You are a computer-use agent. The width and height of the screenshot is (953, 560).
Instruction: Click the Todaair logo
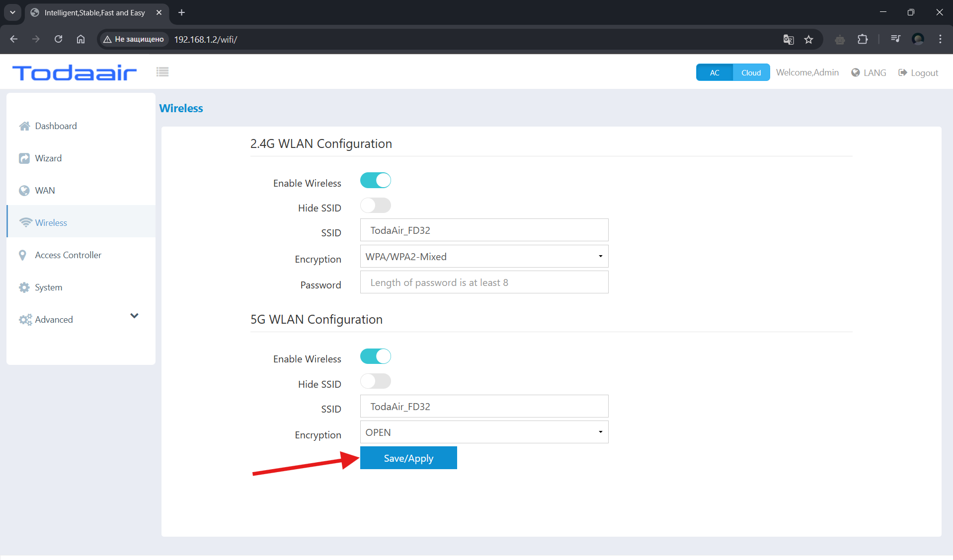75,73
